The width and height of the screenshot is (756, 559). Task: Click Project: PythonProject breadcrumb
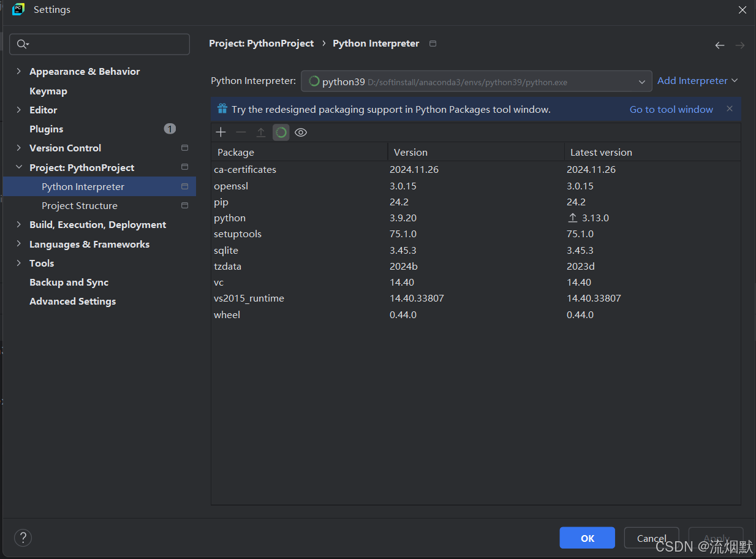(262, 44)
